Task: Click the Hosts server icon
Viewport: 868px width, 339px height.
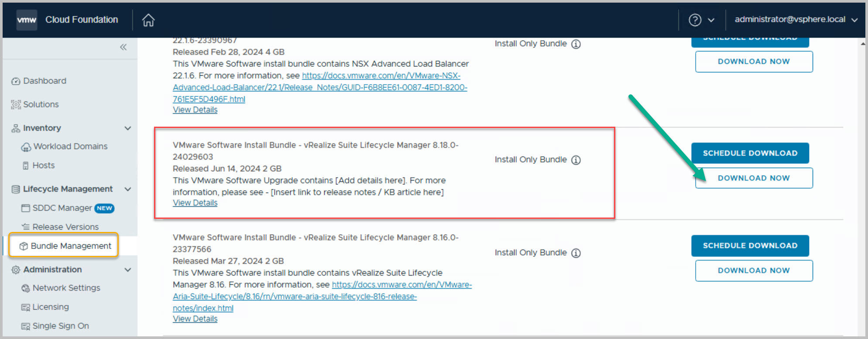Action: pos(26,166)
